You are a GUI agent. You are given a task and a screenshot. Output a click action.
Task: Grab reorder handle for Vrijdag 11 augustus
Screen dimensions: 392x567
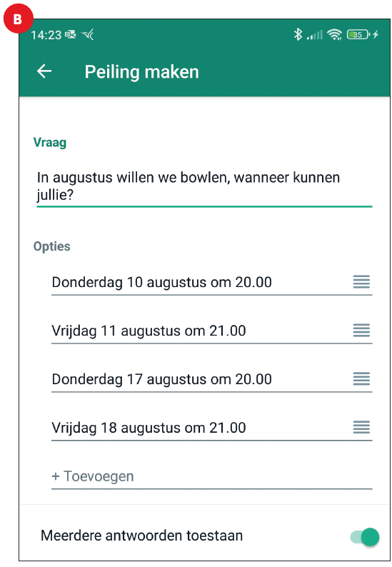[361, 330]
